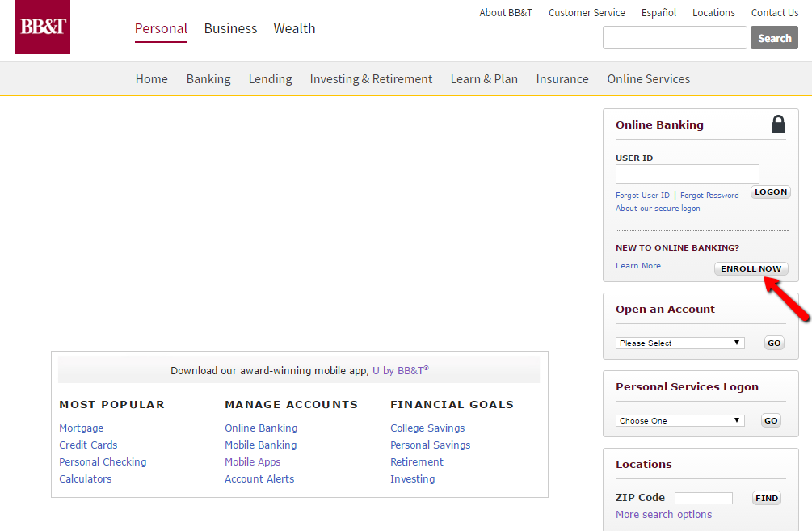Image resolution: width=812 pixels, height=531 pixels.
Task: Click the Search button
Action: (x=774, y=38)
